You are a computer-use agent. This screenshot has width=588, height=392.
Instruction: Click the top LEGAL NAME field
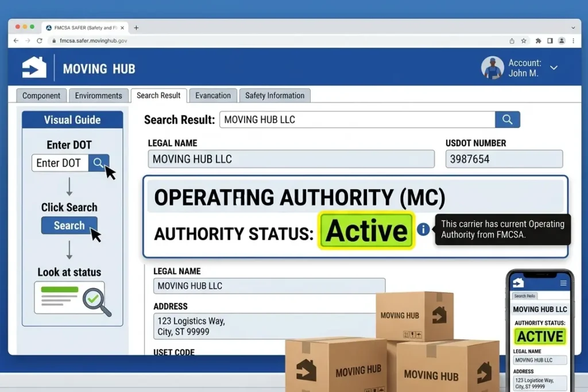click(x=291, y=159)
